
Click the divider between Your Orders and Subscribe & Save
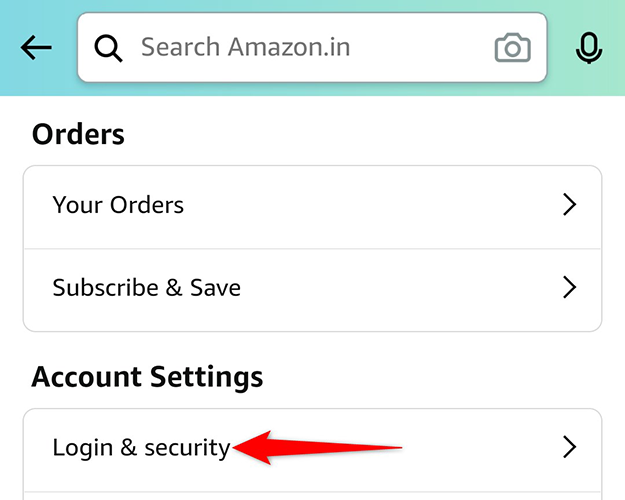tap(312, 248)
